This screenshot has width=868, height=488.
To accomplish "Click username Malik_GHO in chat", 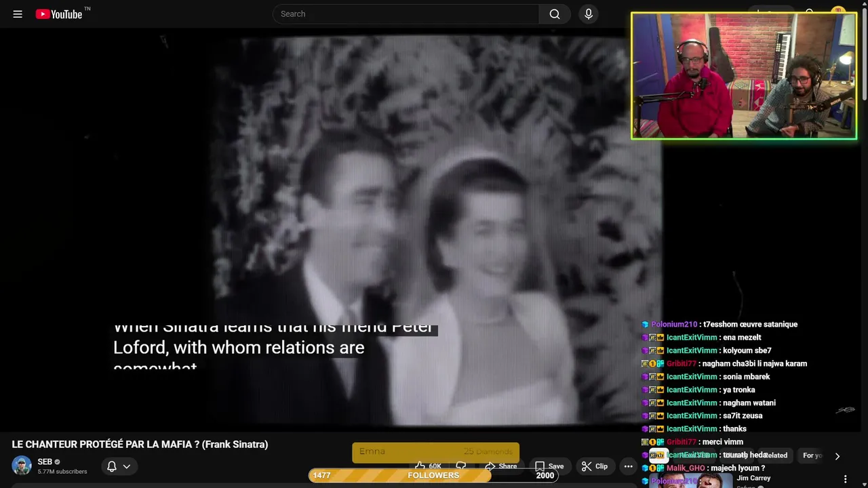I will (x=686, y=468).
